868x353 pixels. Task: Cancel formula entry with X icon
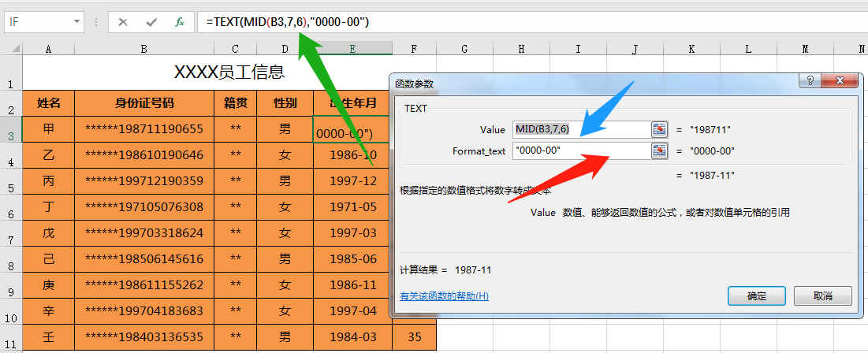click(x=123, y=23)
